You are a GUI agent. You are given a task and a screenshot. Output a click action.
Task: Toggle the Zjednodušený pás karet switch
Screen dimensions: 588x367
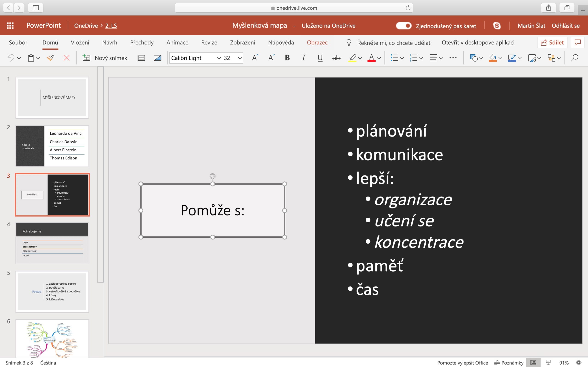click(x=403, y=25)
